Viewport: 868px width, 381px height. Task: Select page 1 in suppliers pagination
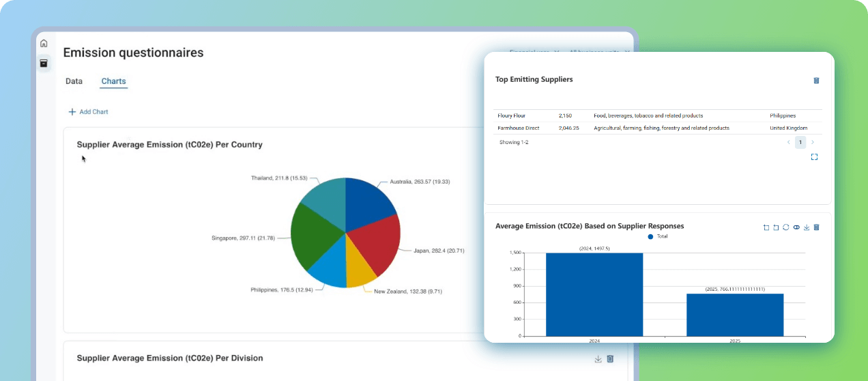(800, 142)
